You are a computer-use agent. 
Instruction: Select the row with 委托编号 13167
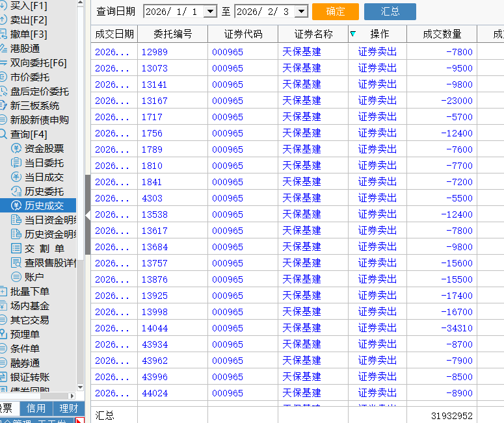[297, 101]
